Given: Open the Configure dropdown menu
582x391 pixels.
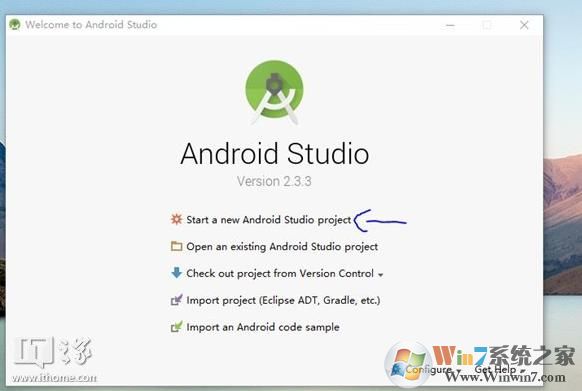Looking at the screenshot, I should click(432, 370).
